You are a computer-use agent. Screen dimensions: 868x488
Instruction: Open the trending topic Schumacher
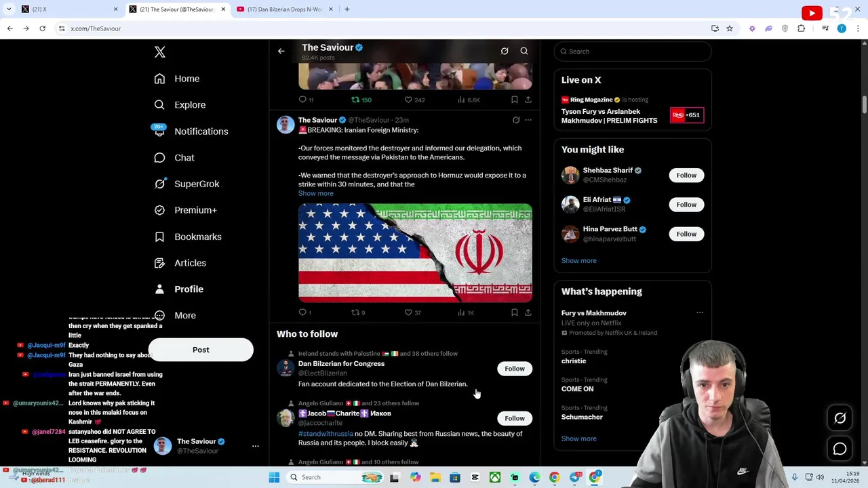tap(582, 417)
